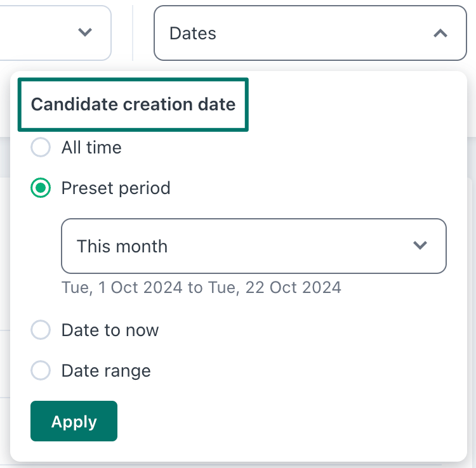Select the Preset period radio button
This screenshot has width=476, height=468.
(41, 188)
